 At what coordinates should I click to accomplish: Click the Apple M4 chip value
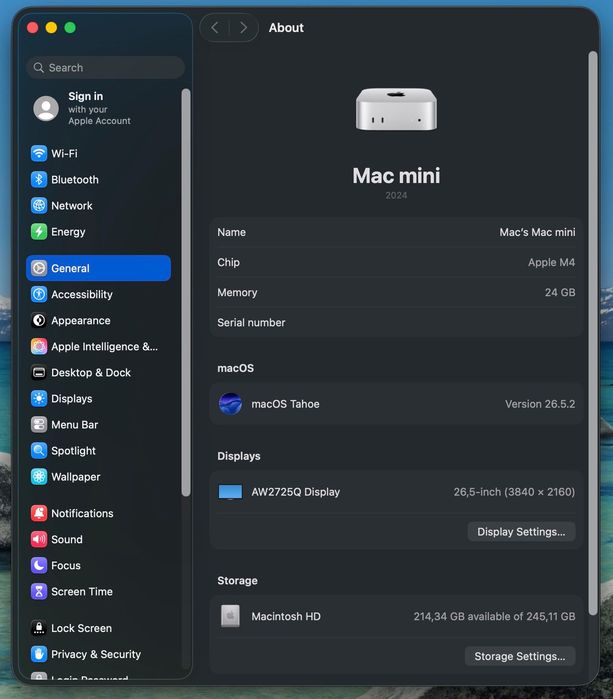click(551, 263)
